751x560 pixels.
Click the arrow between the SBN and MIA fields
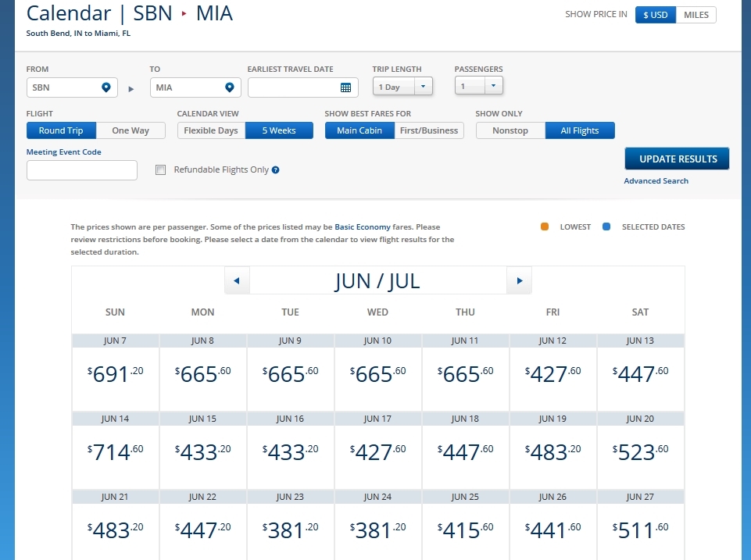pos(131,88)
